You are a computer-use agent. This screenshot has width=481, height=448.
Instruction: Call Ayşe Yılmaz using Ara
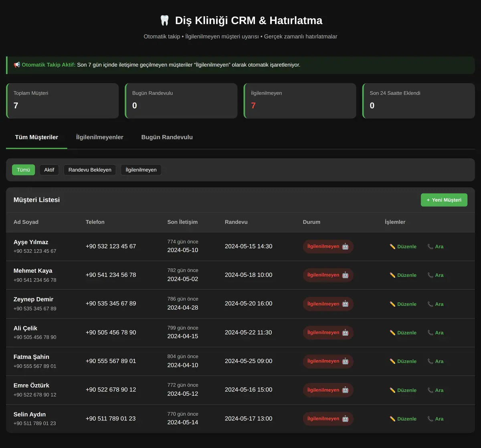click(436, 247)
